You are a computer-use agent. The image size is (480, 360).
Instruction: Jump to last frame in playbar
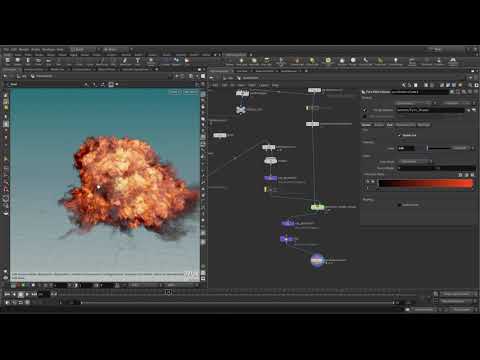pos(34,294)
